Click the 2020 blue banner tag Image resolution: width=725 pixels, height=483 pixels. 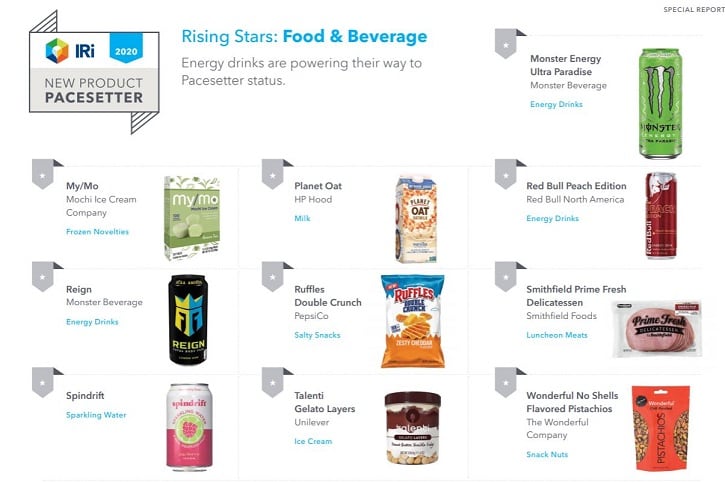[x=126, y=49]
